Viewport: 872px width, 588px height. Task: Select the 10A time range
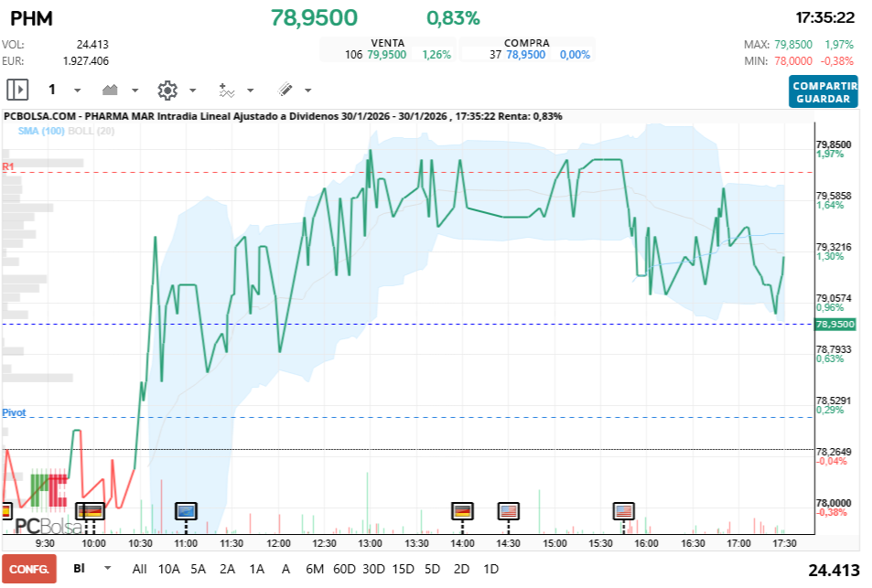pos(168,569)
